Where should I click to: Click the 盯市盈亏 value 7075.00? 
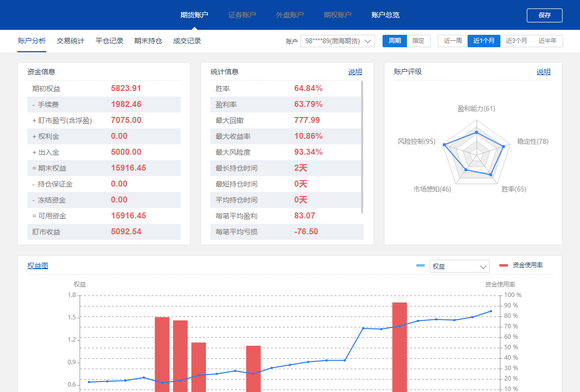pyautogui.click(x=126, y=120)
